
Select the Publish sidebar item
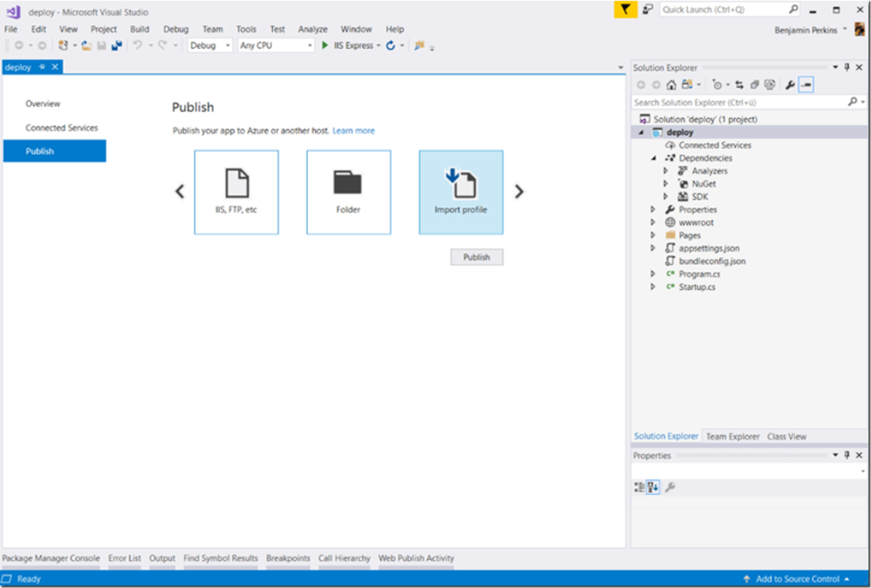pyautogui.click(x=54, y=151)
